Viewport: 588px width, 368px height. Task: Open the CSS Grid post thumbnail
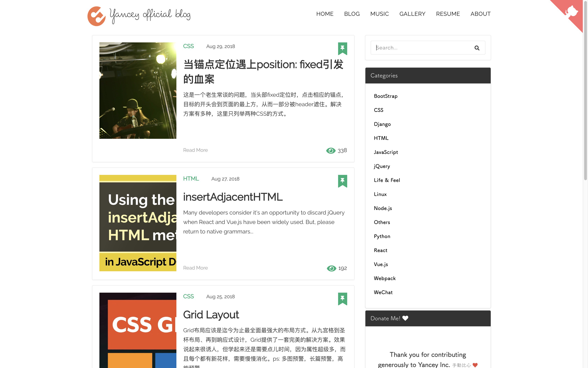138,330
